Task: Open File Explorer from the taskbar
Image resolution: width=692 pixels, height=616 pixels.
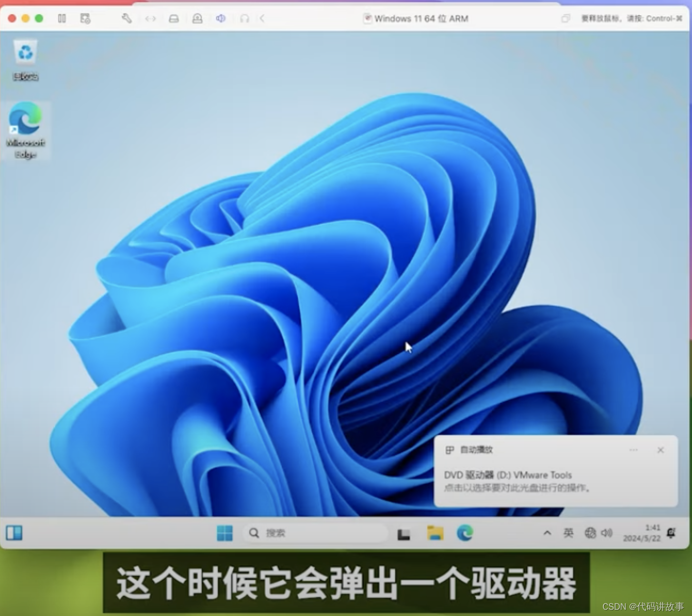Action: click(x=435, y=533)
